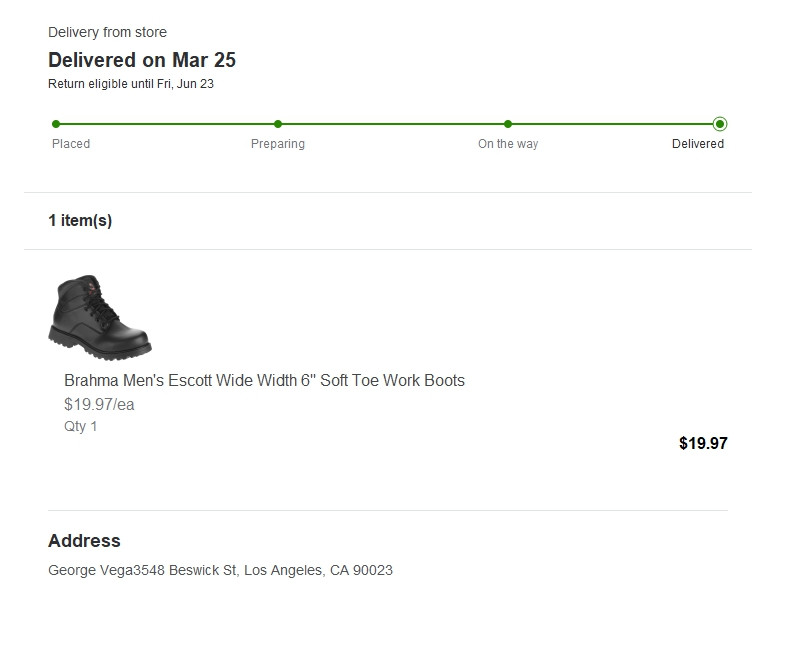Viewport: 800px width, 646px height.
Task: Click the bold $19.97 item total
Action: (703, 443)
